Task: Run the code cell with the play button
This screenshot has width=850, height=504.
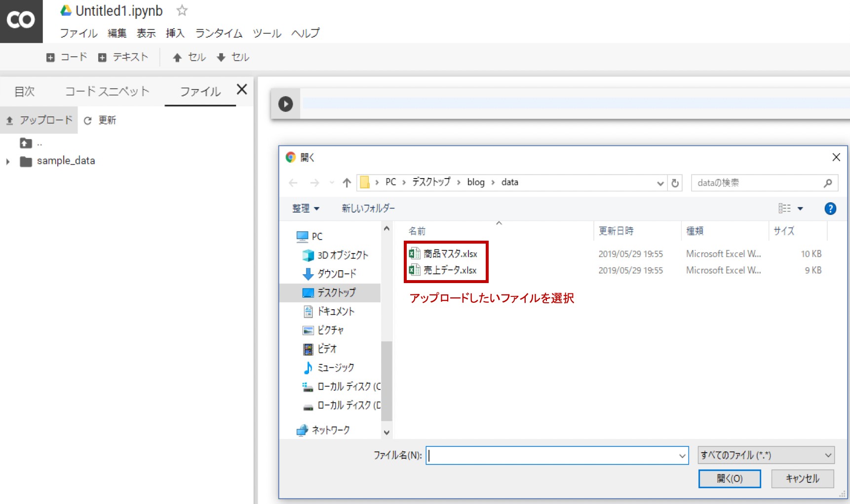Action: pos(285,104)
